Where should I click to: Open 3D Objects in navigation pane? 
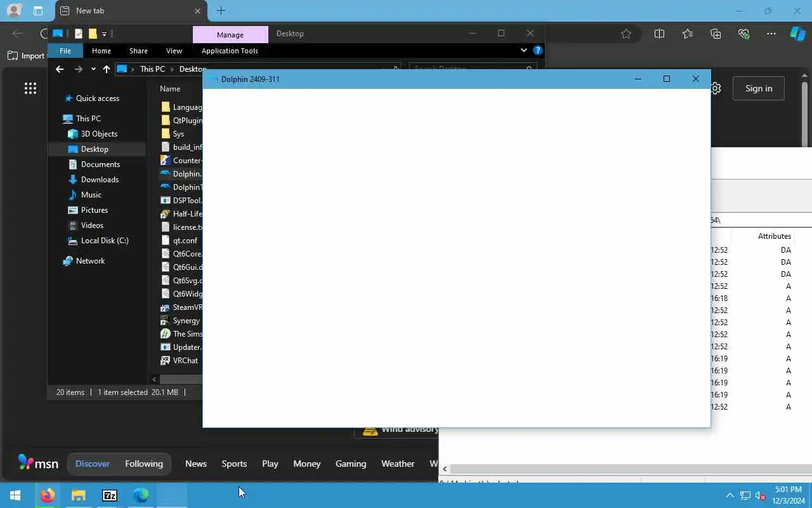pos(99,134)
